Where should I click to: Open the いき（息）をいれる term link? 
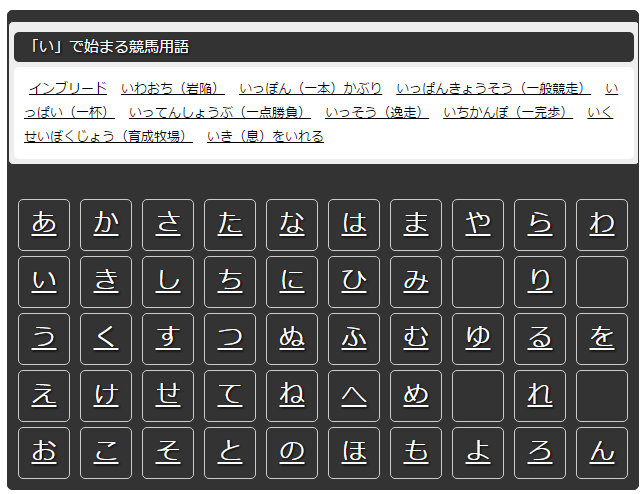[x=265, y=136]
